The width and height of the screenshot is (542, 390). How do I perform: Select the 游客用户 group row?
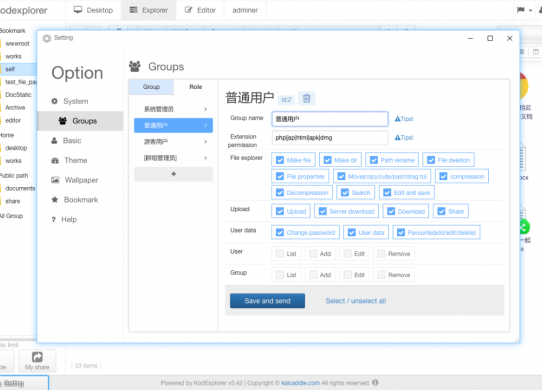tap(174, 142)
